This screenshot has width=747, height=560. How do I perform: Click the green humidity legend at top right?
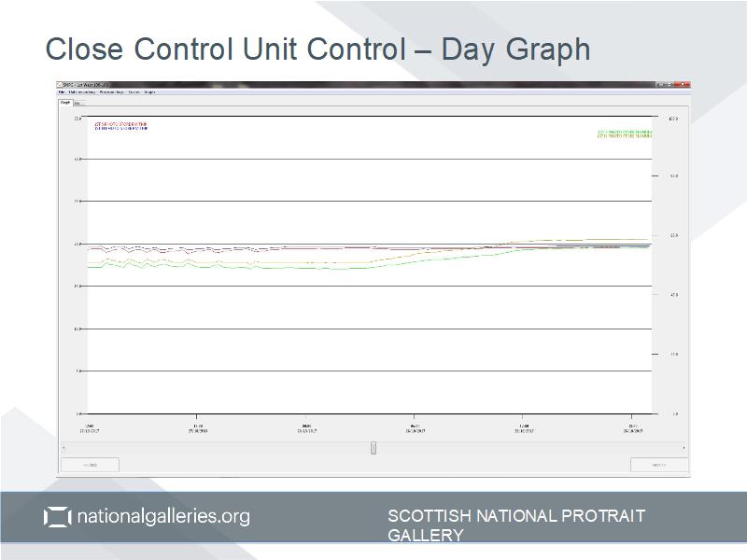coord(625,133)
